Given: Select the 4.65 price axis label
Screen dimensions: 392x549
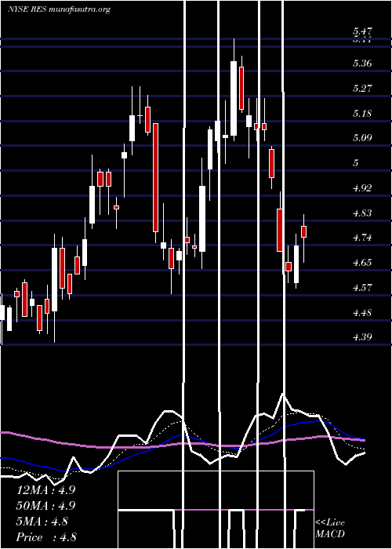Looking at the screenshot, I should pyautogui.click(x=362, y=263).
